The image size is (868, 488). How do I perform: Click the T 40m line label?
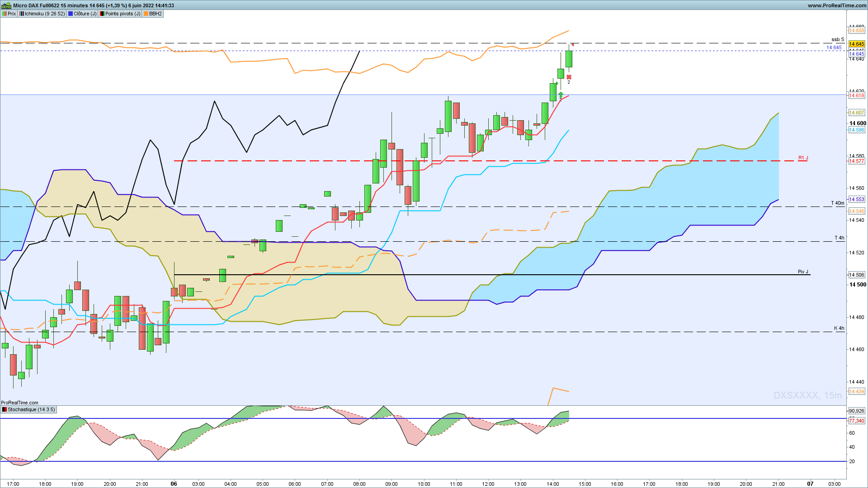838,203
